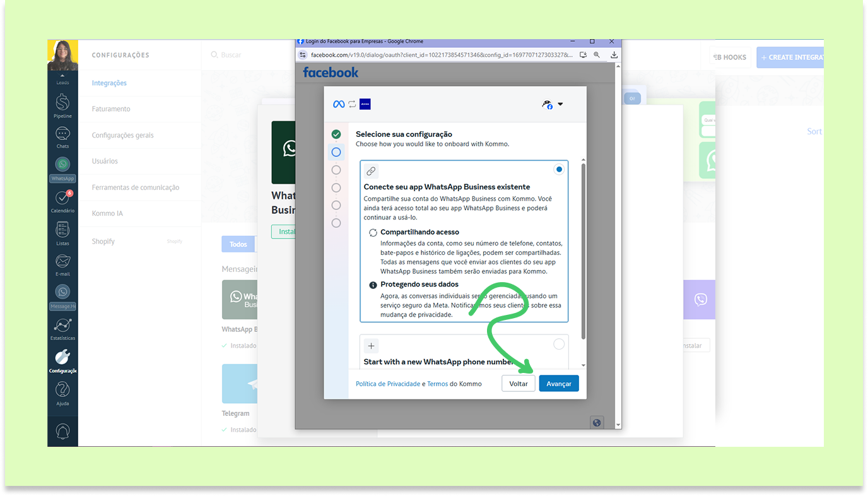This screenshot has height=496, width=868.
Task: Open the notifications bell in sidebar
Action: (x=62, y=431)
